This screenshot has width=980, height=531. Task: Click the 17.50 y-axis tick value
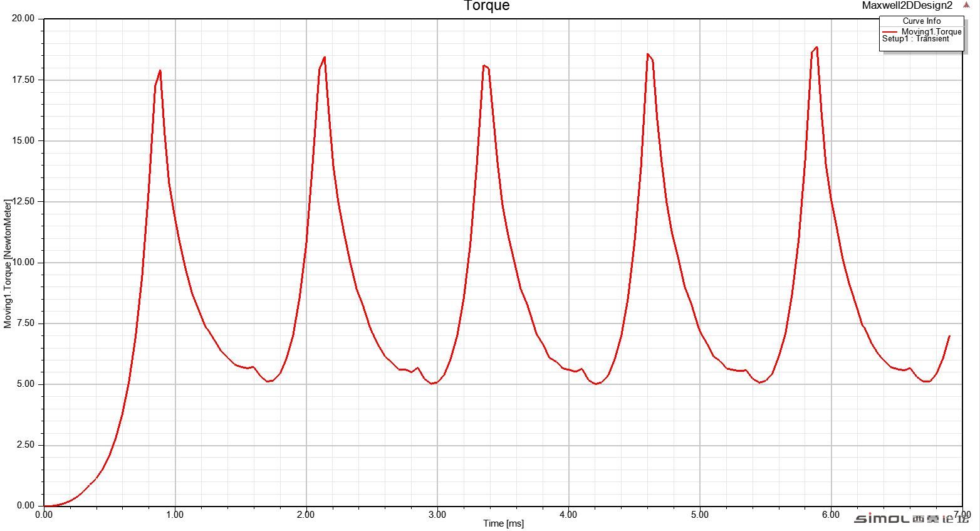pos(23,80)
